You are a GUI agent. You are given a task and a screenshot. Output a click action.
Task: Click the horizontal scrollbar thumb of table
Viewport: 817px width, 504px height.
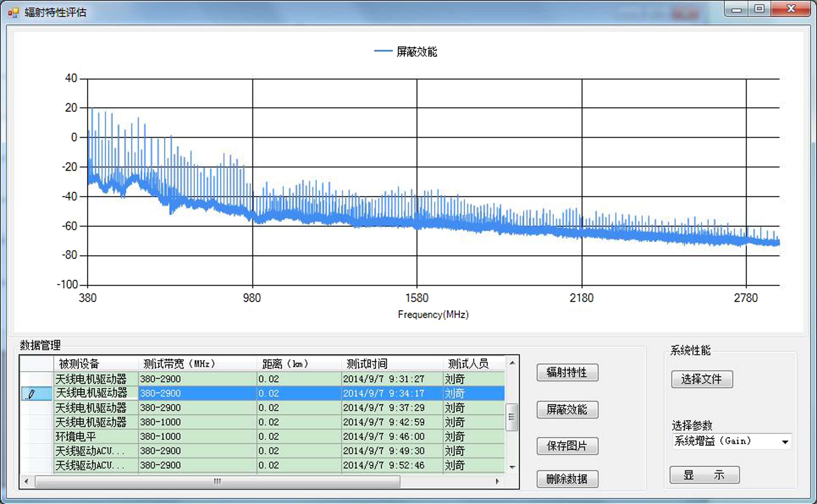(217, 481)
